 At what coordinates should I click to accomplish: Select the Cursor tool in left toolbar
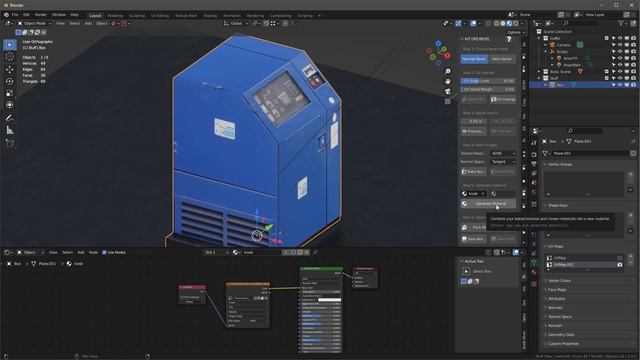[9, 57]
